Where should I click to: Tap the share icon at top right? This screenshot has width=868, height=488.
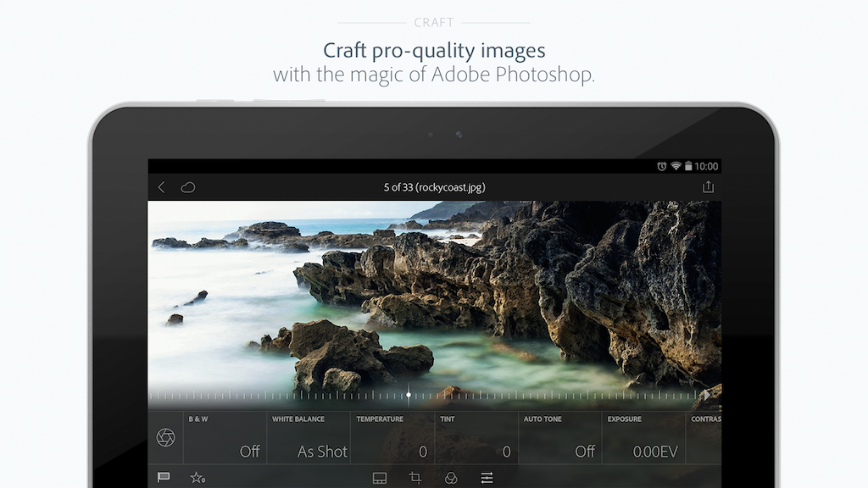708,187
